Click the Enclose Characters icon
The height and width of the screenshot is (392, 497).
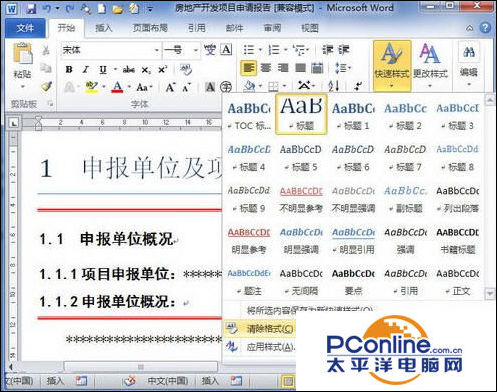[x=226, y=87]
